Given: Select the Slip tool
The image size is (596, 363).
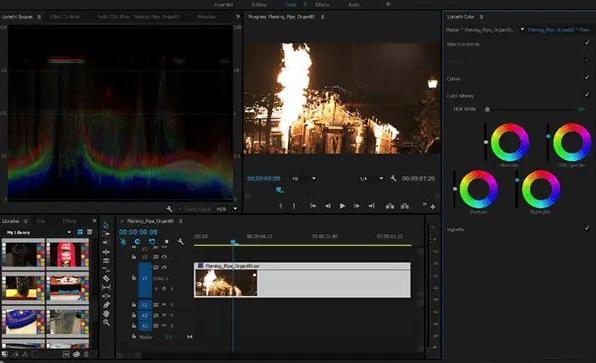Looking at the screenshot, I should [x=106, y=287].
